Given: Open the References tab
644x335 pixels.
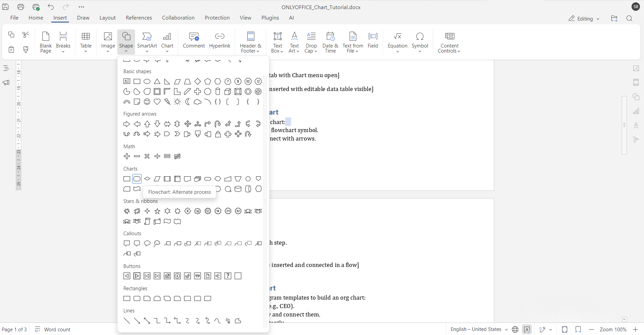Looking at the screenshot, I should [x=139, y=18].
